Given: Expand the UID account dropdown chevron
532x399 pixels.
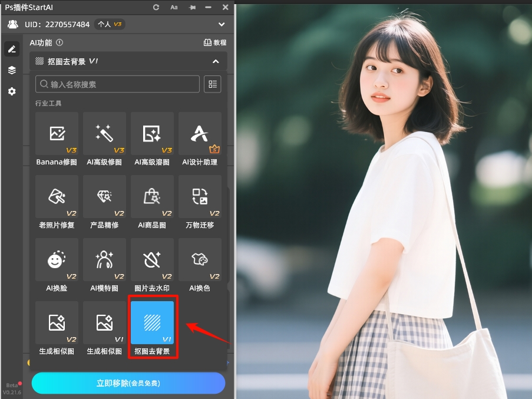Looking at the screenshot, I should pos(222,24).
